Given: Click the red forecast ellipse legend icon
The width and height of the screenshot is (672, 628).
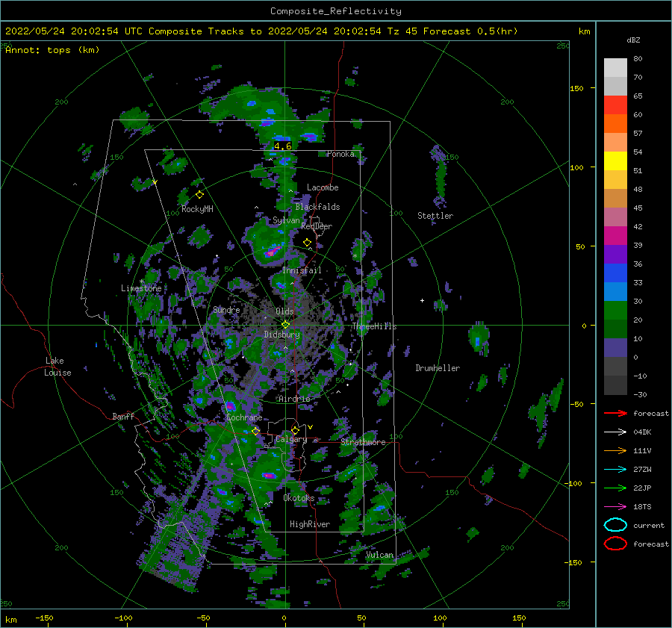Looking at the screenshot, I should click(615, 544).
